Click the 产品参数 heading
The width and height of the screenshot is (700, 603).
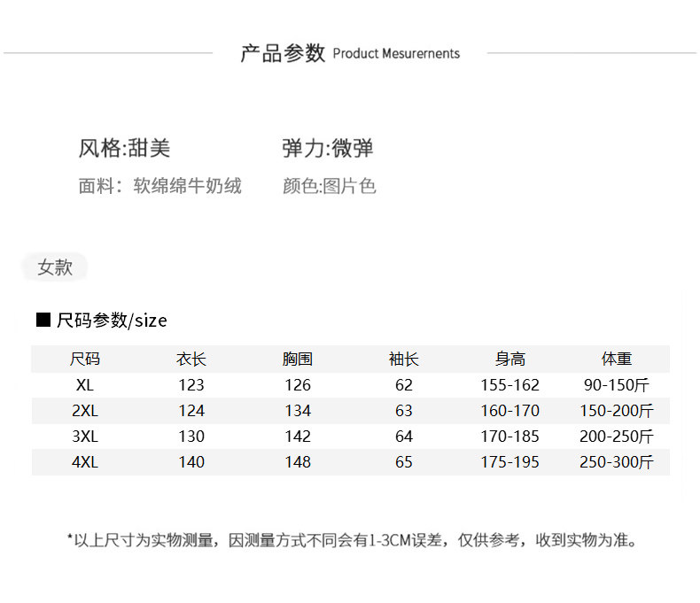(283, 53)
